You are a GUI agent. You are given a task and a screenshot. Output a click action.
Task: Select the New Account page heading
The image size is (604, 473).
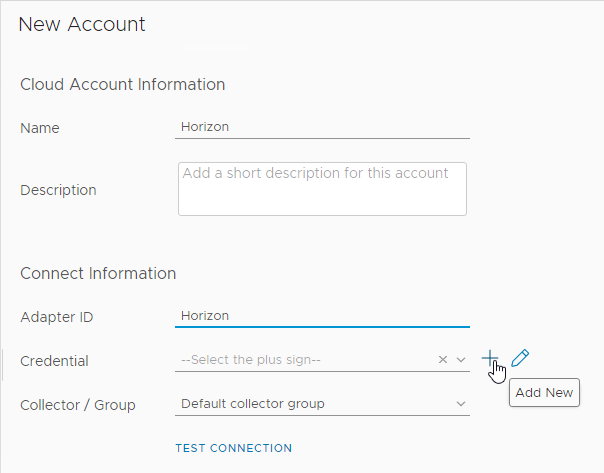click(x=82, y=24)
